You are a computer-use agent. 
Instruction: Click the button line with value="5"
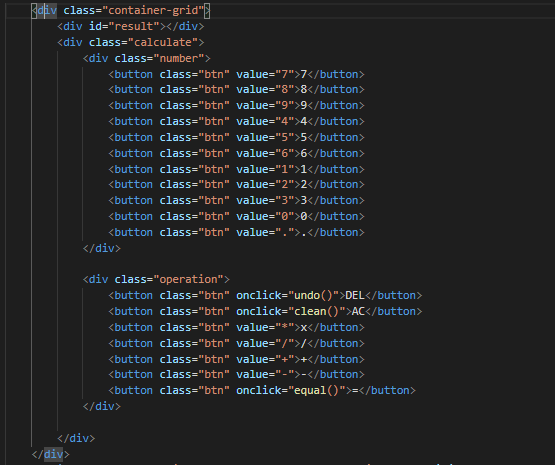(236, 137)
